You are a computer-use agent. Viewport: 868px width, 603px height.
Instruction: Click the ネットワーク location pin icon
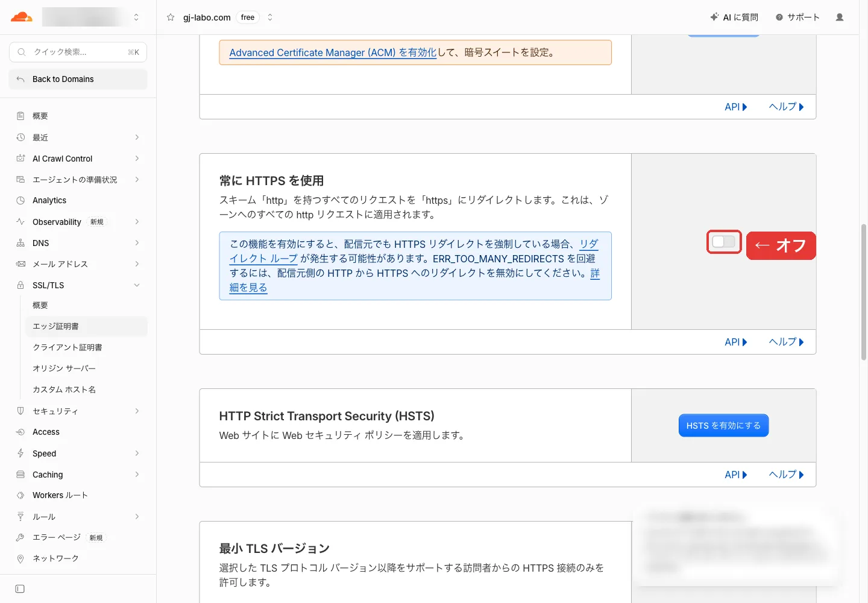(20, 558)
